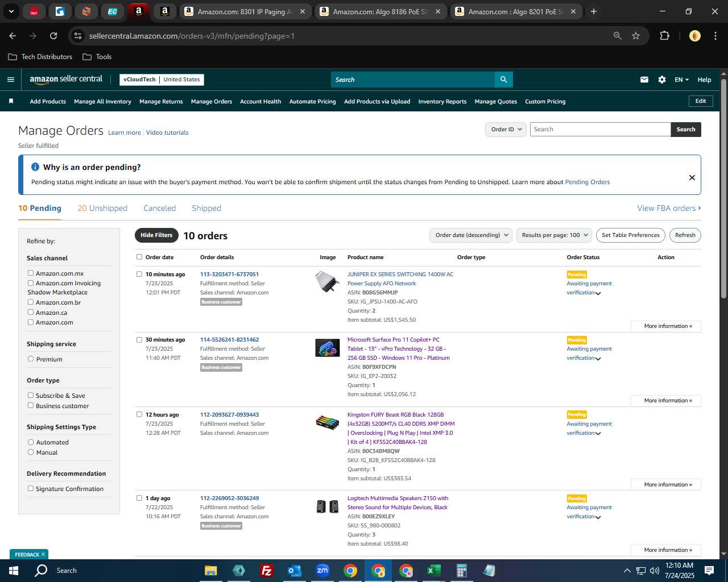Show hidden system tray icons

coord(627,571)
